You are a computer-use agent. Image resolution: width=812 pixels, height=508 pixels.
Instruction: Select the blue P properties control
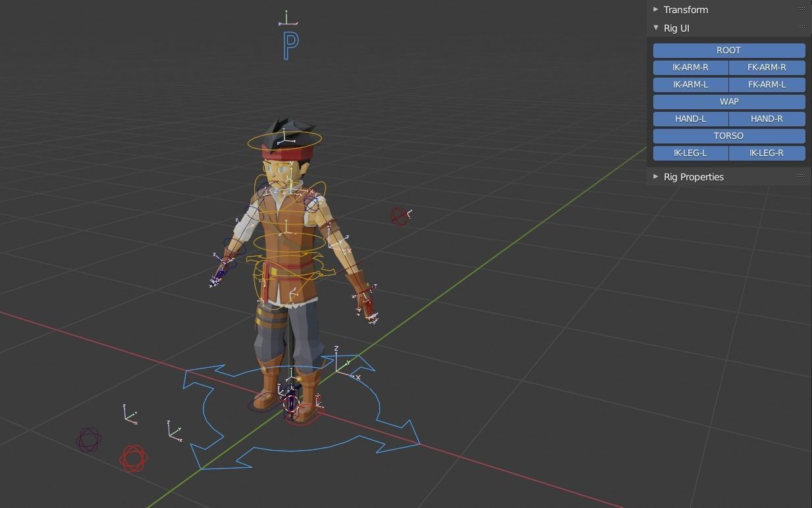pyautogui.click(x=290, y=46)
